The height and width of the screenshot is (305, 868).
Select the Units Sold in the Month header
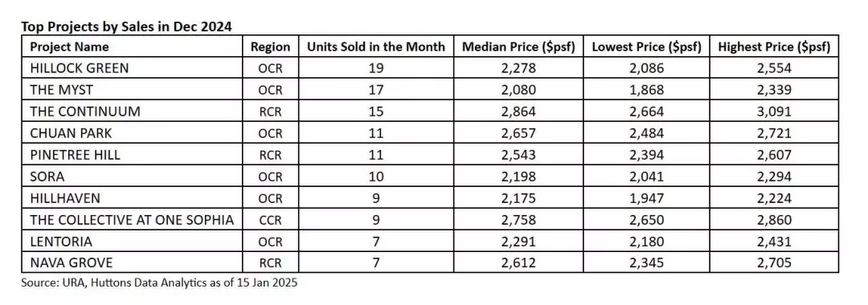376,47
